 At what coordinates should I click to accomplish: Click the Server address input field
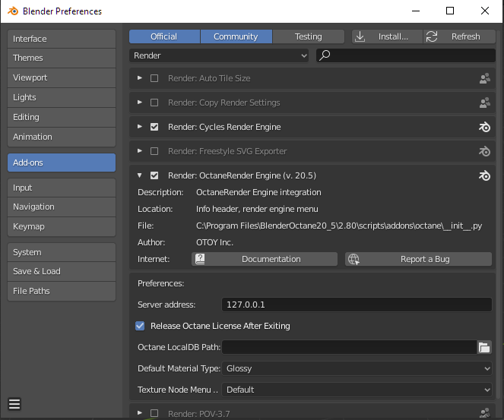point(357,305)
